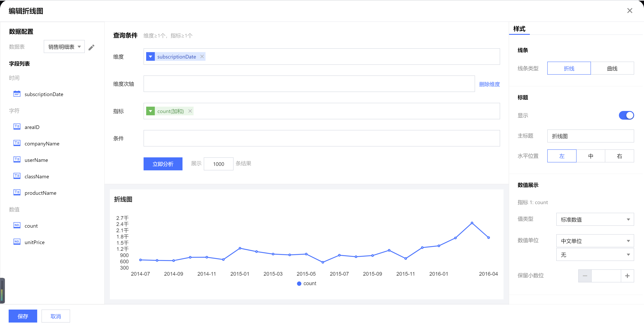Viewport: 644px width, 326px height.
Task: Remove count(加和) tag with its X icon
Action: [x=190, y=111]
